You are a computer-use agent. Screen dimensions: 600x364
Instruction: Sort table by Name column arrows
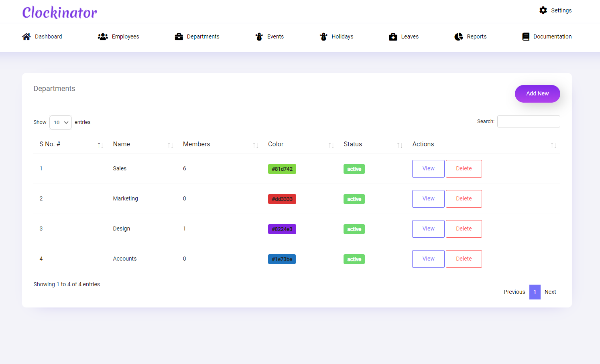coord(171,145)
